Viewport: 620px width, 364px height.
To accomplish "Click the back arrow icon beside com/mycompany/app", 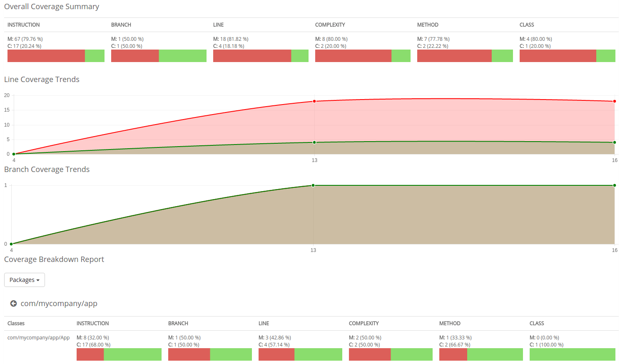I will (13, 304).
